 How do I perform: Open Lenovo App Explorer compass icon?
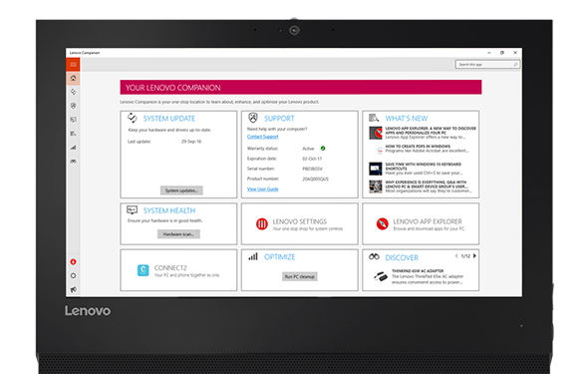point(382,224)
